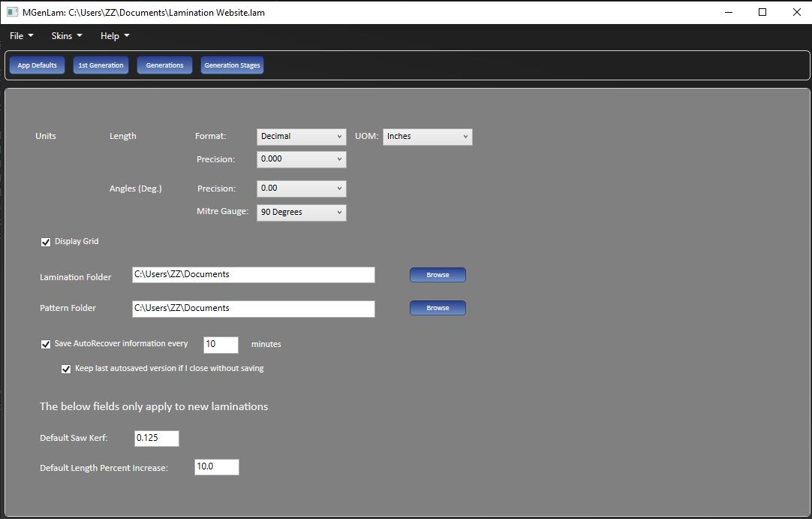Image resolution: width=812 pixels, height=519 pixels.
Task: Browse for the Lamination Folder
Action: (x=438, y=275)
